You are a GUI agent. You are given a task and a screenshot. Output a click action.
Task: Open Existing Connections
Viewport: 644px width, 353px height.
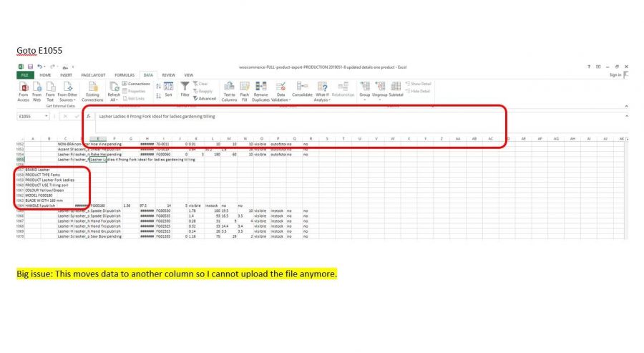92,91
